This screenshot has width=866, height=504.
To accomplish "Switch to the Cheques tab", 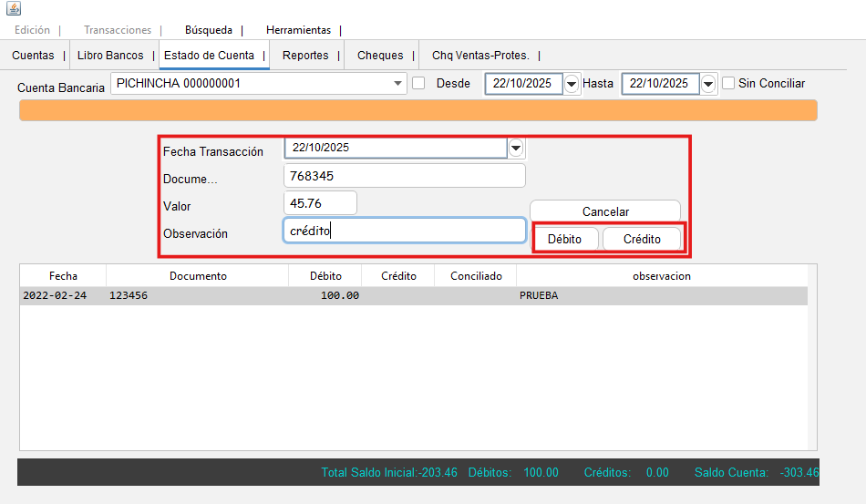I will pos(380,56).
